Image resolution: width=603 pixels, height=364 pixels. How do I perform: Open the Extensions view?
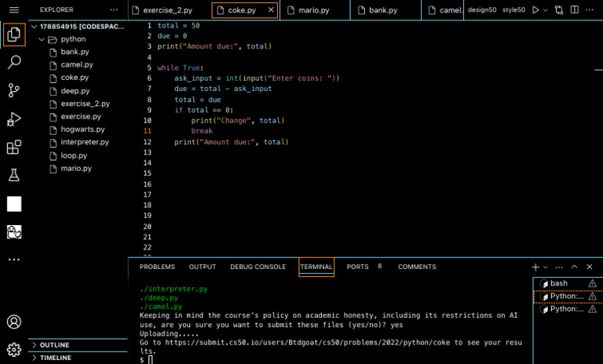click(13, 147)
